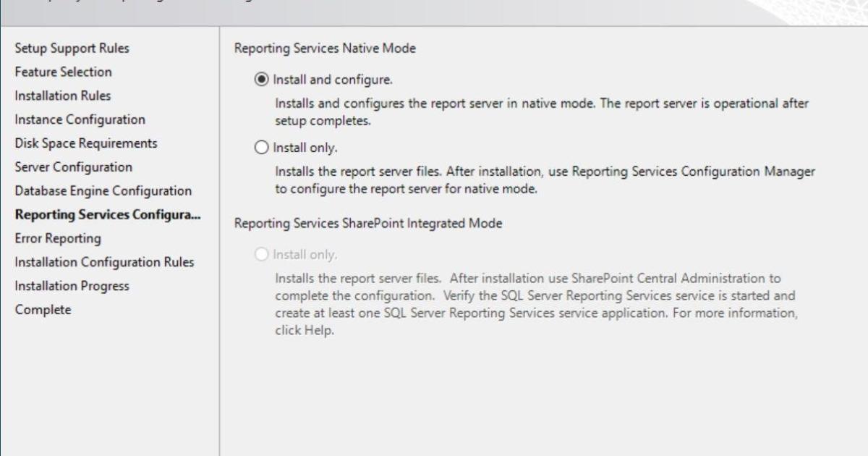The width and height of the screenshot is (868, 456).
Task: Choose Native Mode Install only option
Action: coord(263,148)
